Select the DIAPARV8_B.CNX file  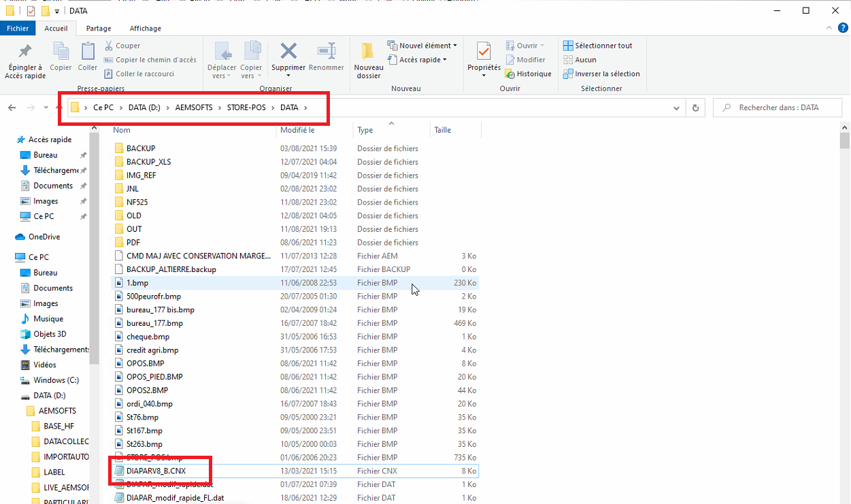(x=156, y=471)
